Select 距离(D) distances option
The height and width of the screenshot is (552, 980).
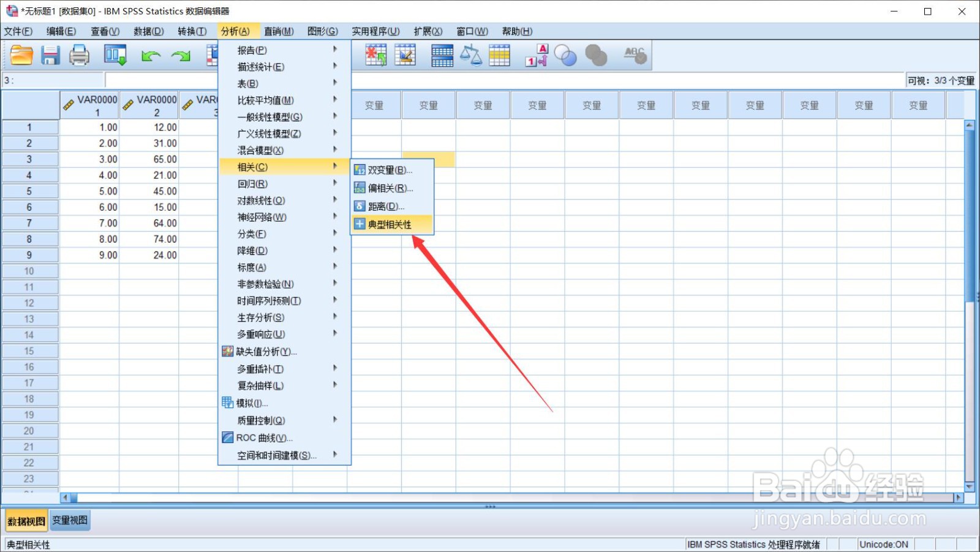click(x=392, y=206)
